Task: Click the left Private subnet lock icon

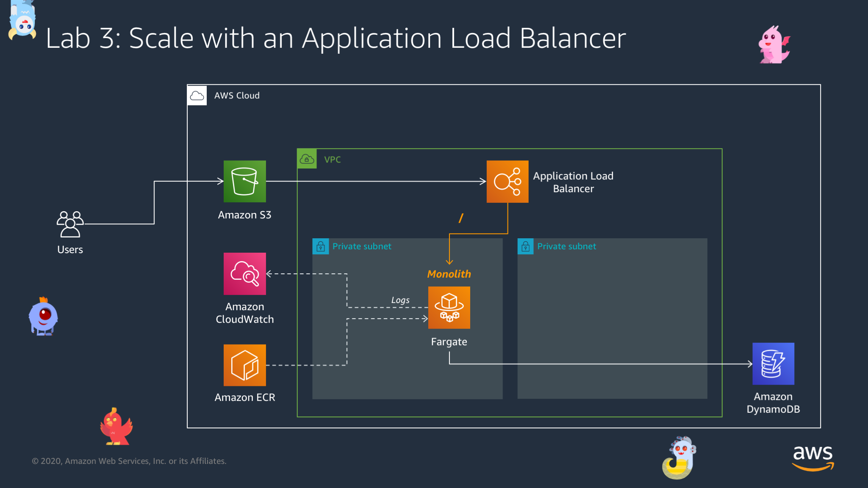Action: click(x=321, y=246)
